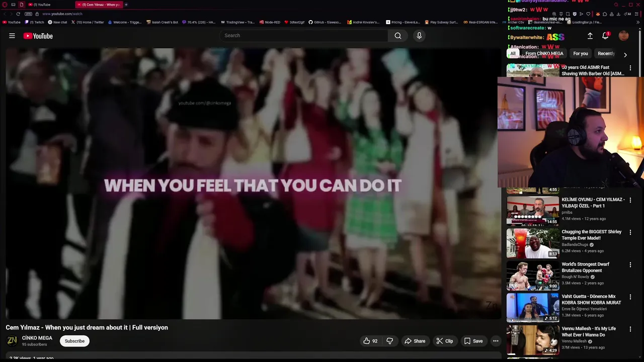Open a new browser tab with plus
This screenshot has height=362, width=644.
126,5
